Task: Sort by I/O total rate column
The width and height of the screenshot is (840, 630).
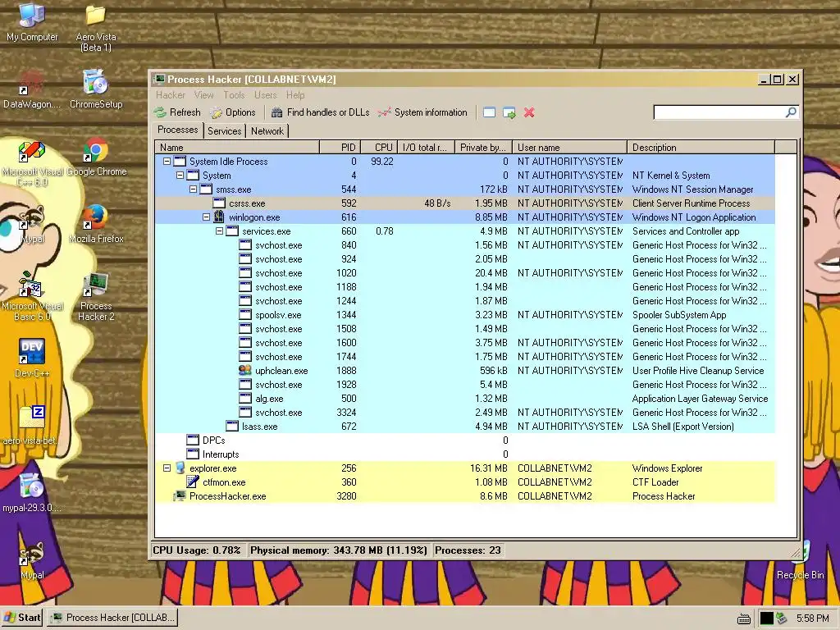Action: coord(427,148)
